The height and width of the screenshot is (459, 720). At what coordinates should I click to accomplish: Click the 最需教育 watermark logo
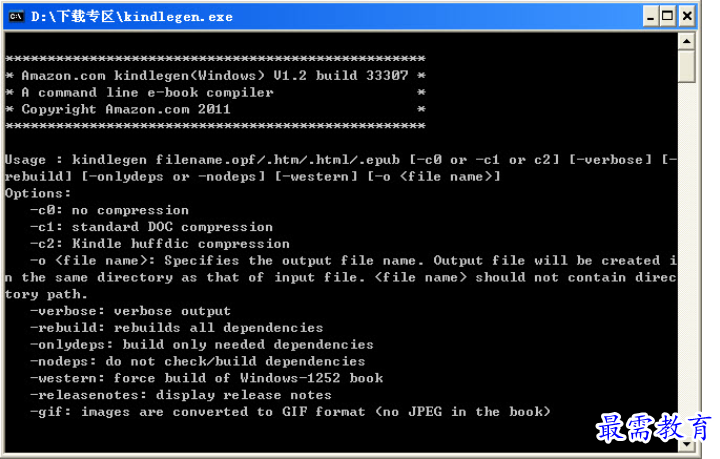pyautogui.click(x=653, y=427)
